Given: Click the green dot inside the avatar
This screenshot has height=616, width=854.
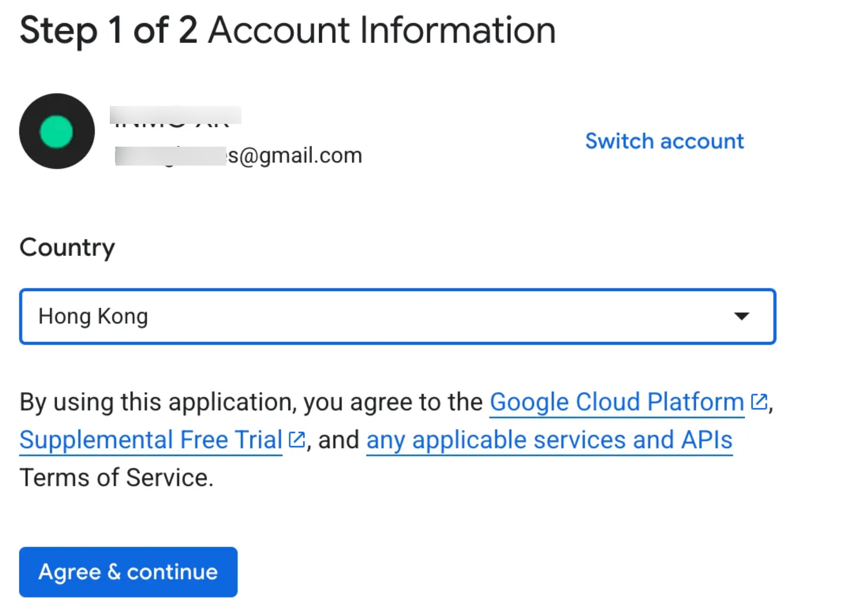Looking at the screenshot, I should tap(56, 132).
